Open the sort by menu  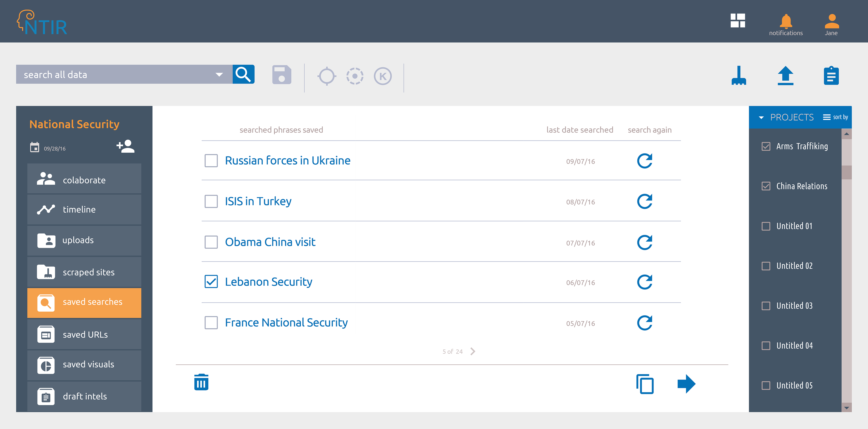coord(835,117)
